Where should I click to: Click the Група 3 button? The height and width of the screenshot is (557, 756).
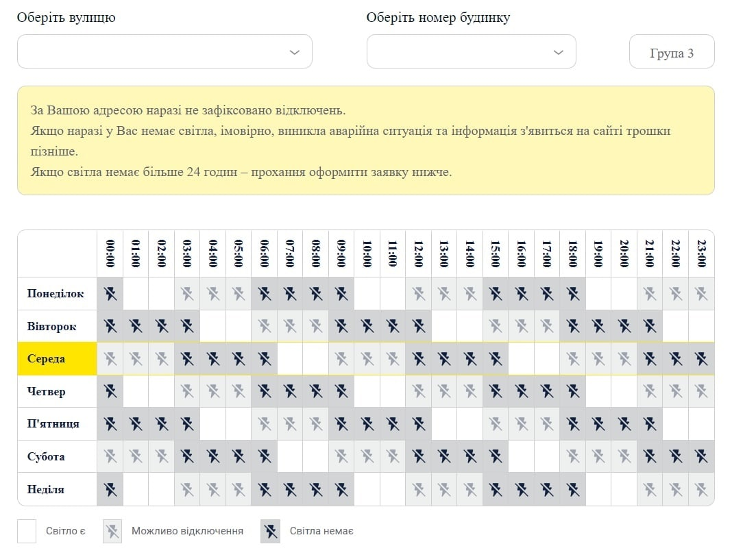point(671,52)
